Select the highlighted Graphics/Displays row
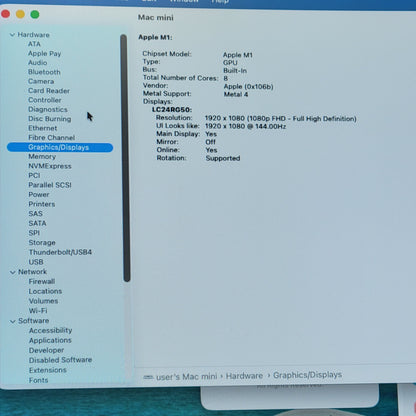The height and width of the screenshot is (416, 416). (x=60, y=147)
